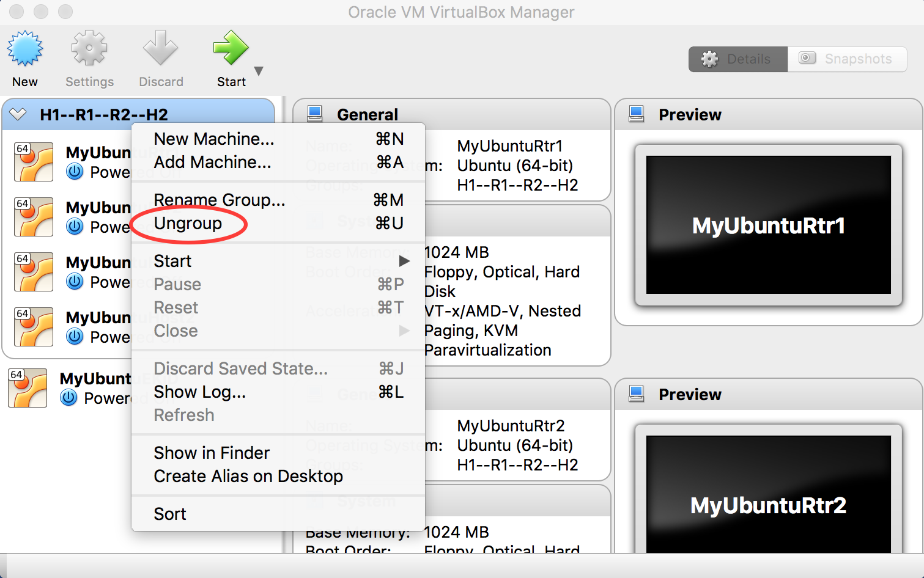
Task: Choose Rename Group in the context menu
Action: coord(219,200)
